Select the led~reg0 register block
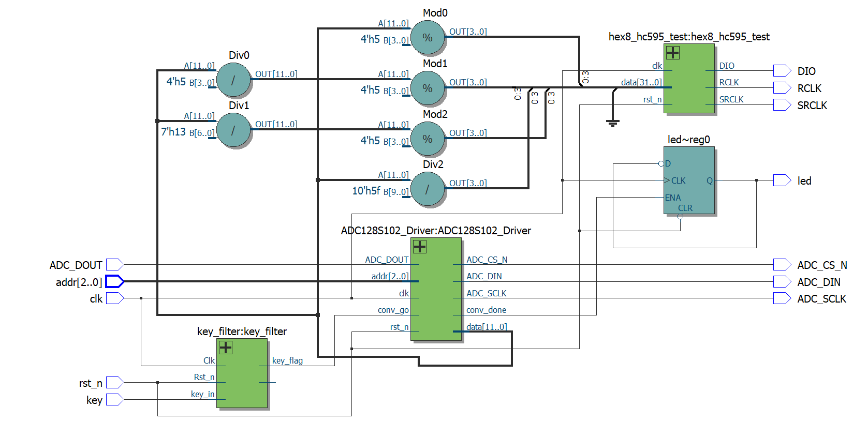This screenshot has width=868, height=422. pos(689,180)
